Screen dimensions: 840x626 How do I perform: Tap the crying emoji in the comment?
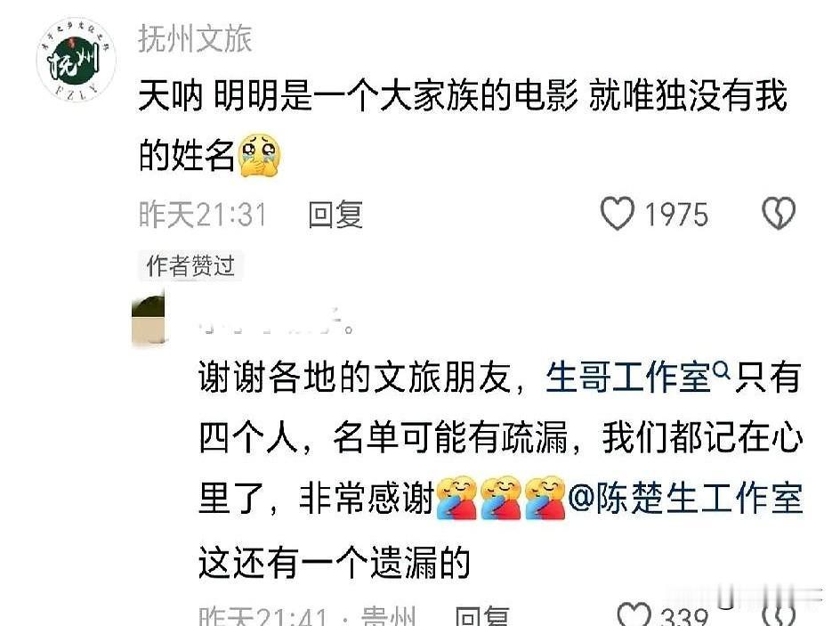(x=259, y=155)
